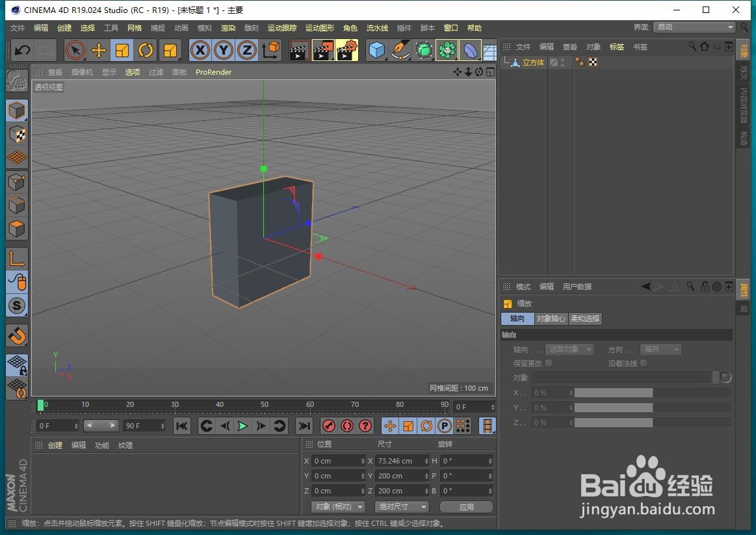Click the Undo arrow icon

point(22,50)
